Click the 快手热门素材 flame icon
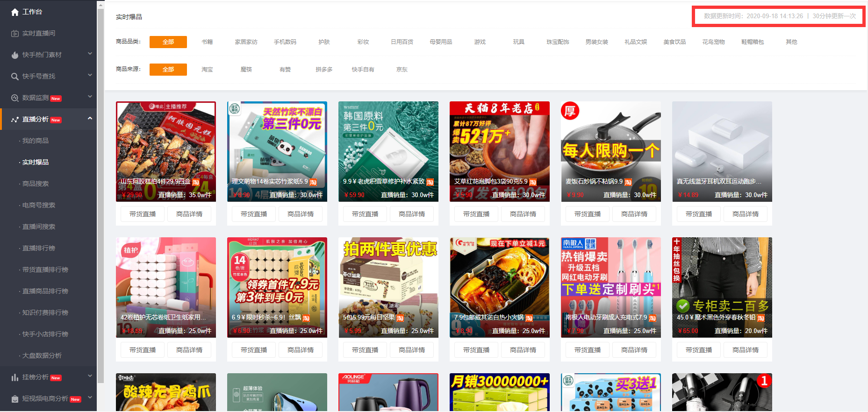 click(15, 55)
